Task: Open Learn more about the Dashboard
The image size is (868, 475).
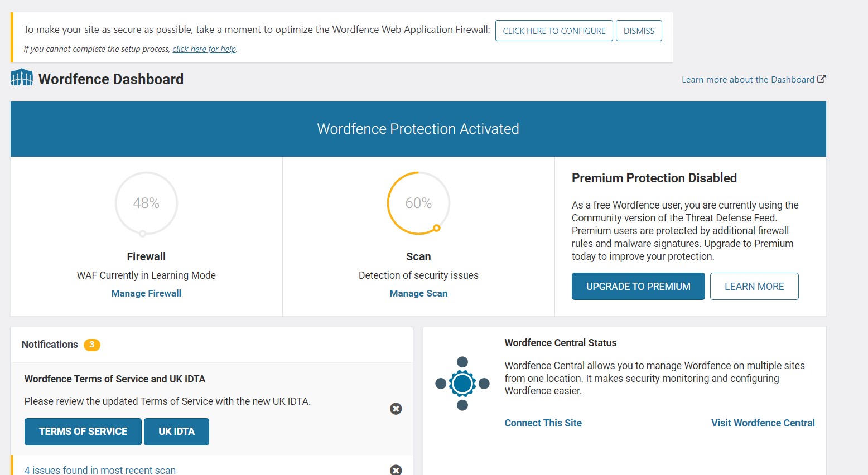Action: point(748,80)
